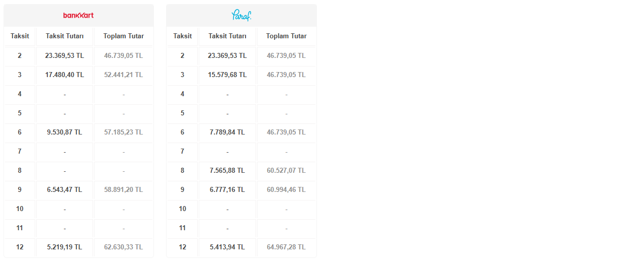Select Bankkart 2 installment amount 23.369,53 TL

[64, 55]
